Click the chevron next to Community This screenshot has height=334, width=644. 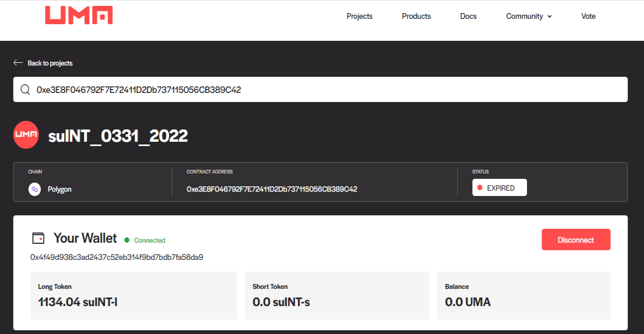click(549, 17)
